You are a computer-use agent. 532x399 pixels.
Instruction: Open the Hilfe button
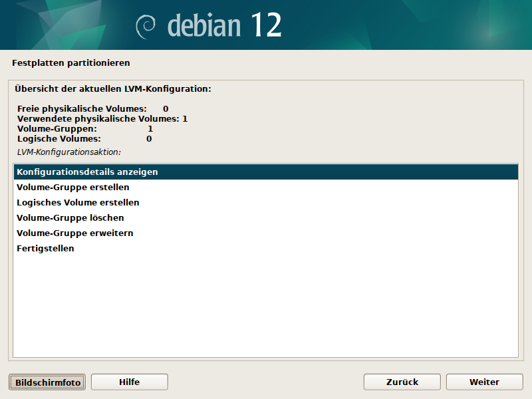[129, 382]
